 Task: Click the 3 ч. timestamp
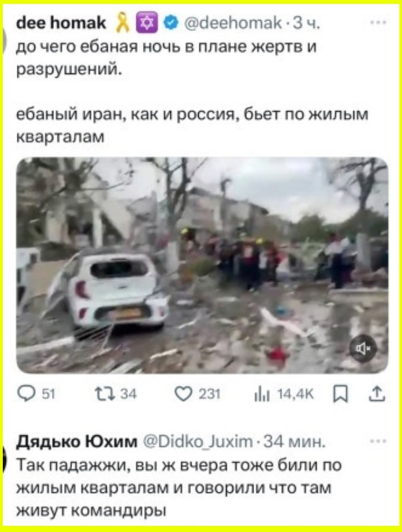click(x=306, y=23)
